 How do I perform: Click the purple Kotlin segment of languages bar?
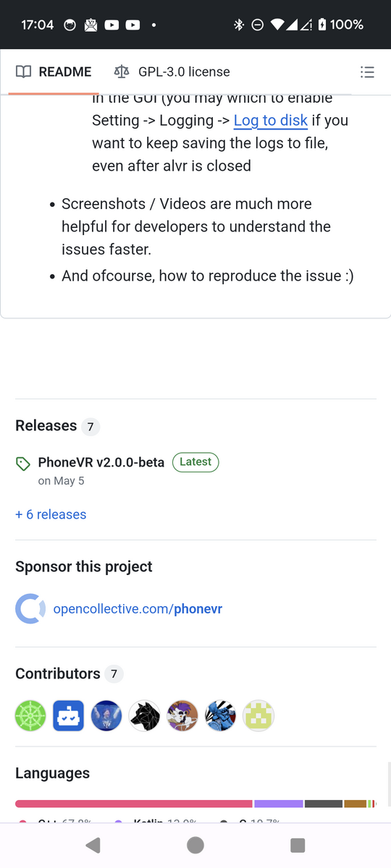coord(279,804)
